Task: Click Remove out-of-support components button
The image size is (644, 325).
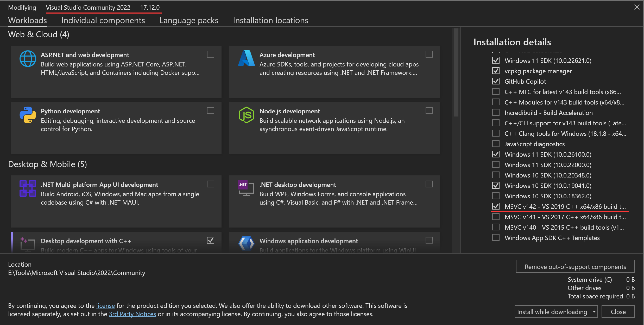Action: [x=575, y=267]
